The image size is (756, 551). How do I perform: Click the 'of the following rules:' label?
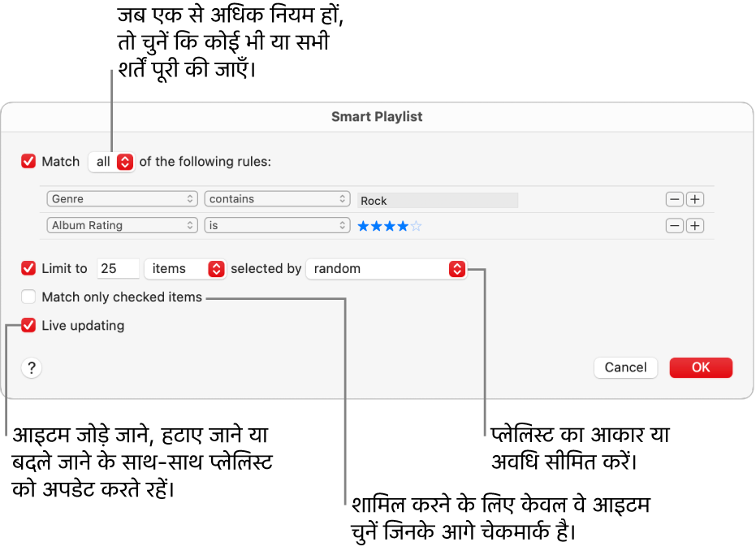coord(205,162)
